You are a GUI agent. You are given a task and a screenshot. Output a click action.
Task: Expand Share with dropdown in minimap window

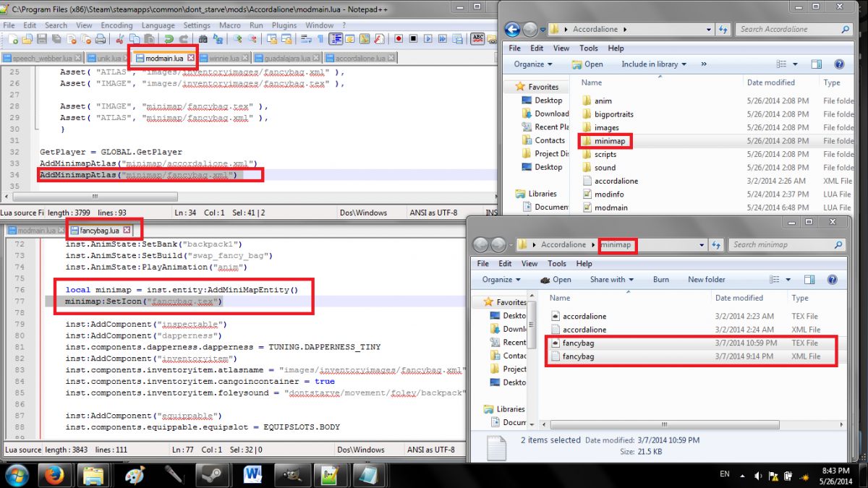coord(611,279)
